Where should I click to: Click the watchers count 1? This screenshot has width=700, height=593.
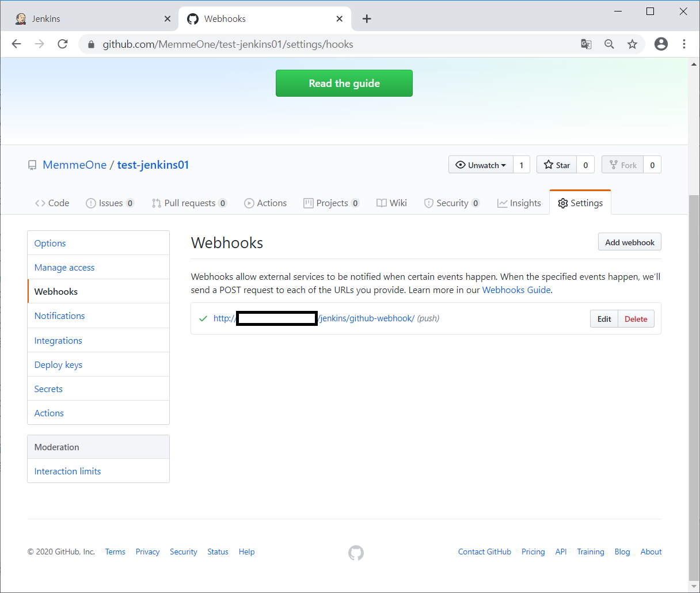[522, 165]
